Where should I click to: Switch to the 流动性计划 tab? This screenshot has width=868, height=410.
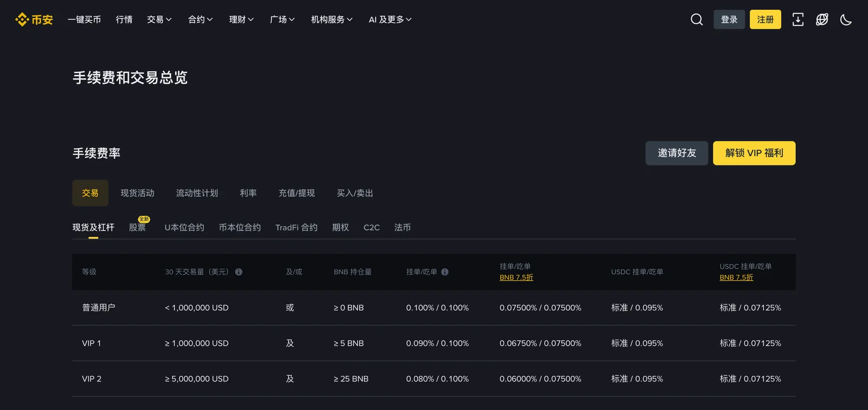[197, 193]
